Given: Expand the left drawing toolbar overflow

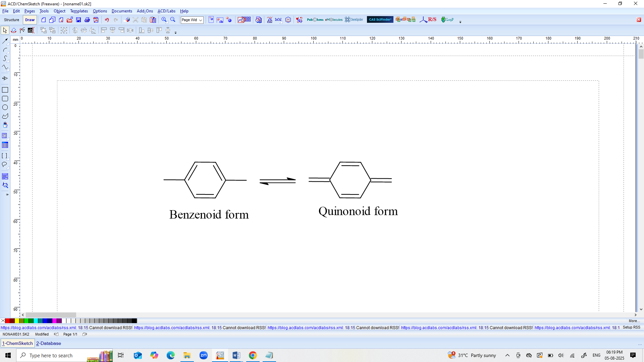Looking at the screenshot, I should pyautogui.click(x=7, y=194).
